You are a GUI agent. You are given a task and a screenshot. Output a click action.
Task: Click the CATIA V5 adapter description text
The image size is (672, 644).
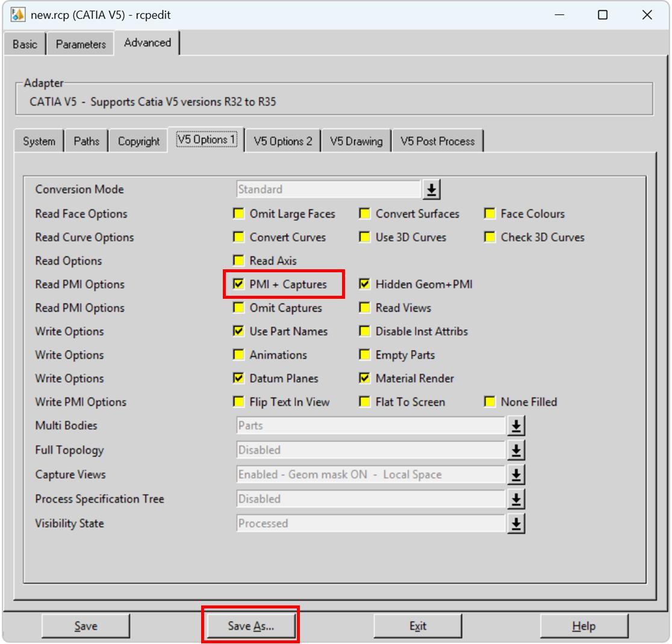pos(152,102)
